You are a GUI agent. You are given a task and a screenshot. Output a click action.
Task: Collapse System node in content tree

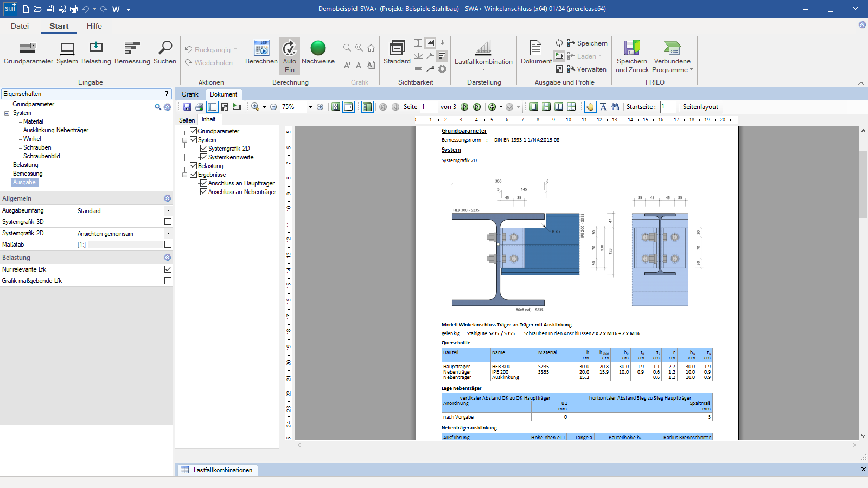click(185, 140)
